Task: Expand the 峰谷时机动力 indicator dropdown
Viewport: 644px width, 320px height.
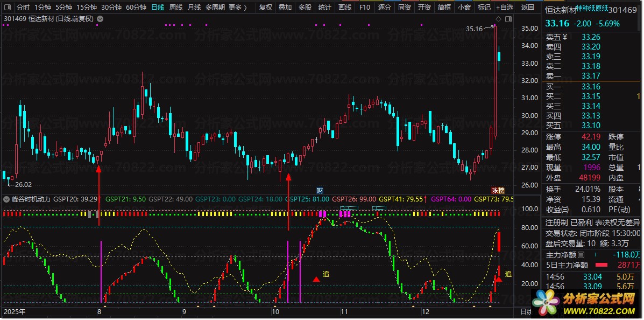Action: (x=6, y=199)
